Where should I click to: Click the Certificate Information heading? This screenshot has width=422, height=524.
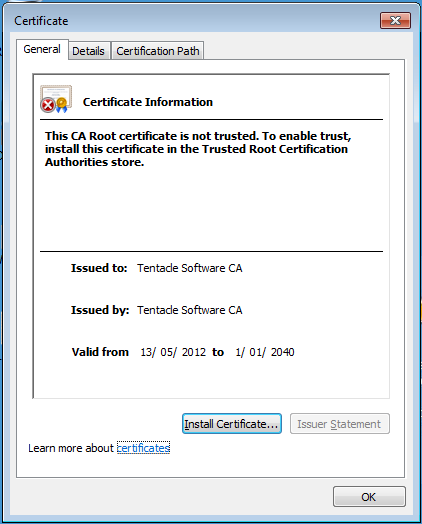[148, 102]
